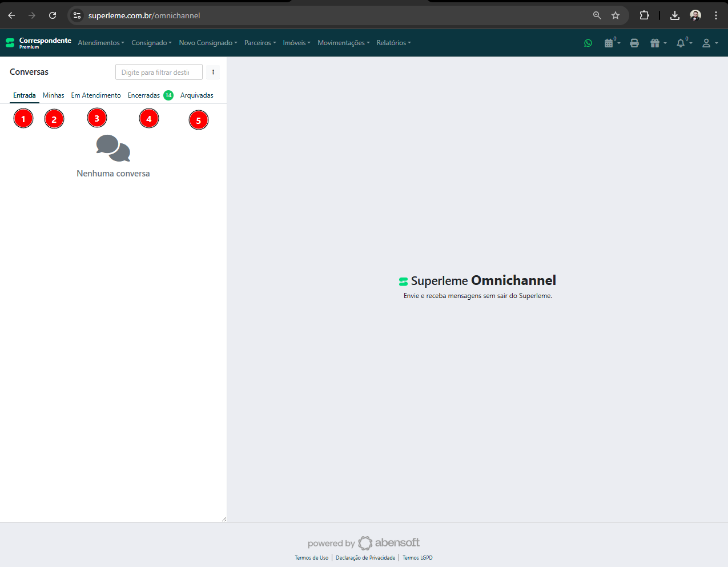This screenshot has width=728, height=567.
Task: Click the Encerradas count badge showing 14
Action: coord(168,95)
